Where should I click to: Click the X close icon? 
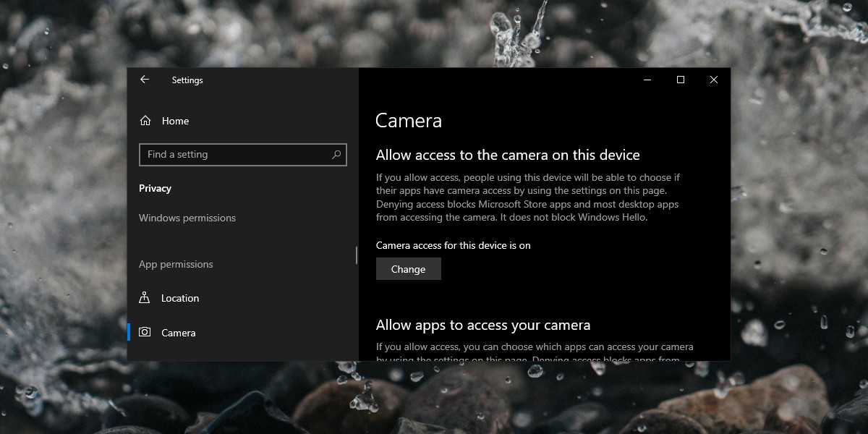pyautogui.click(x=713, y=80)
